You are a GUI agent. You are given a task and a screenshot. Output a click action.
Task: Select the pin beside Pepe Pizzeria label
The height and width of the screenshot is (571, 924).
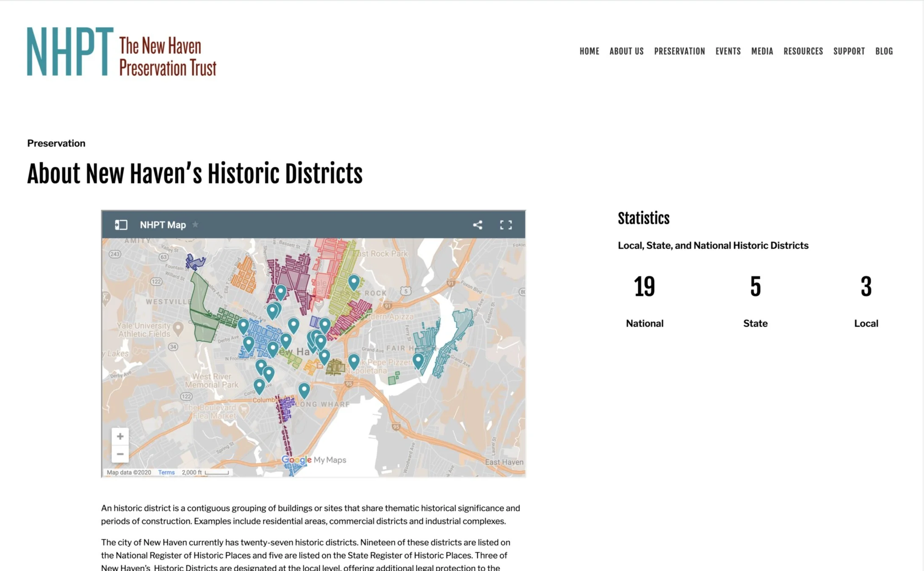[354, 361]
